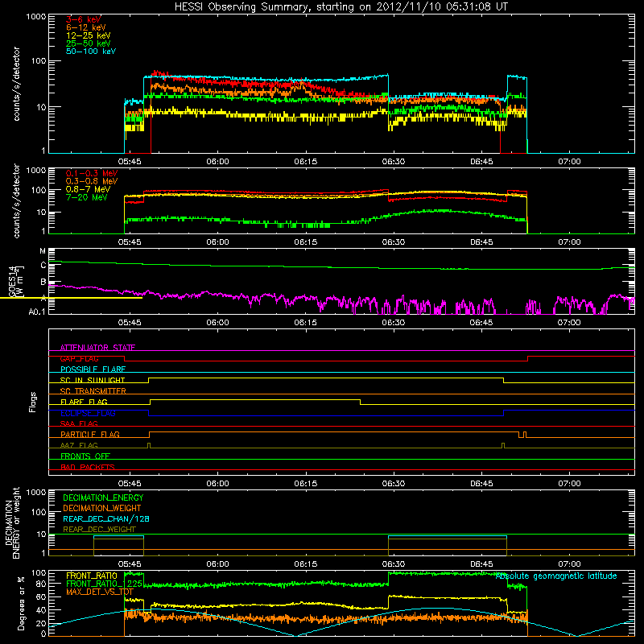Select 07:00 tick under the GOES plot
Viewport: 644px width, 644px height.
click(x=569, y=323)
